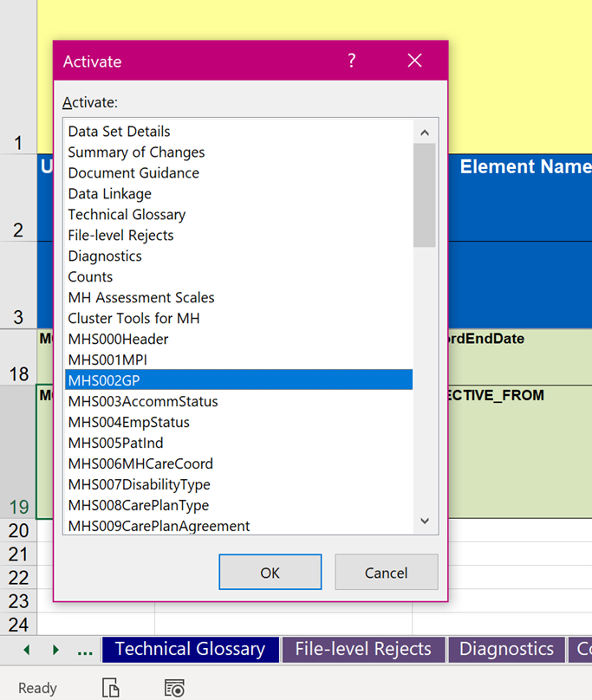Select row 24 header in the worksheet
The width and height of the screenshot is (592, 700).
coord(18,624)
